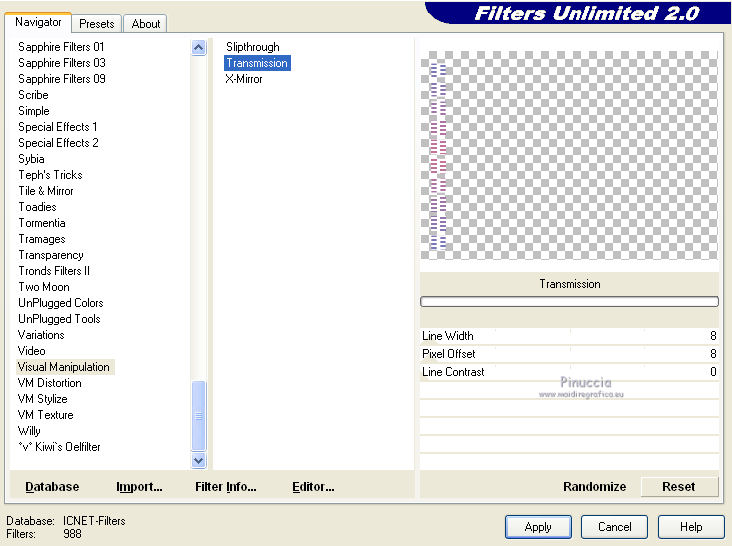This screenshot has width=732, height=546.
Task: Click the category list scroll up arrow
Action: click(198, 48)
